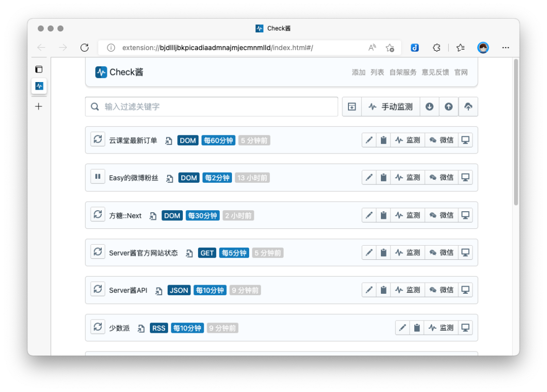
Task: Open the 列表 menu item
Action: (x=377, y=72)
